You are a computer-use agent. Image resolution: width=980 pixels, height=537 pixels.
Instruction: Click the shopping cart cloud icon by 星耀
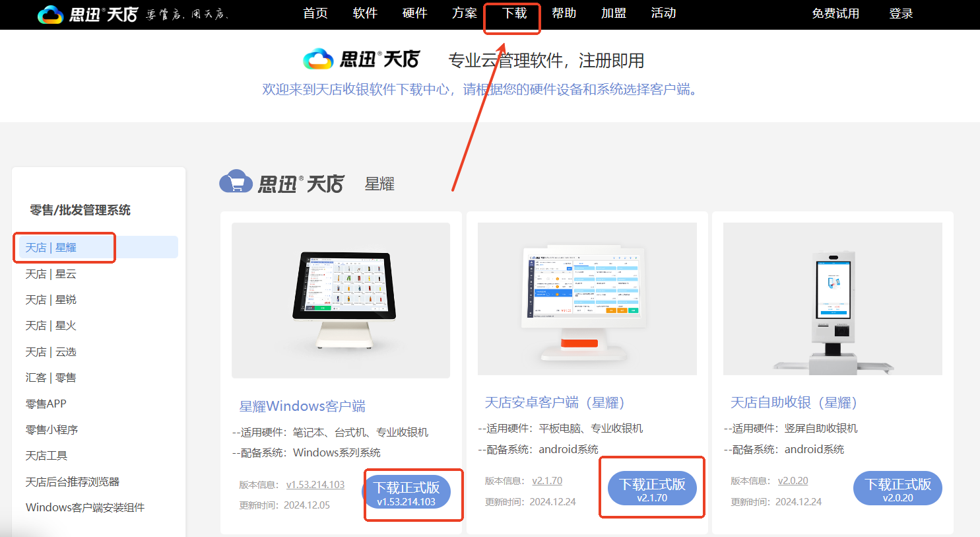point(236,182)
